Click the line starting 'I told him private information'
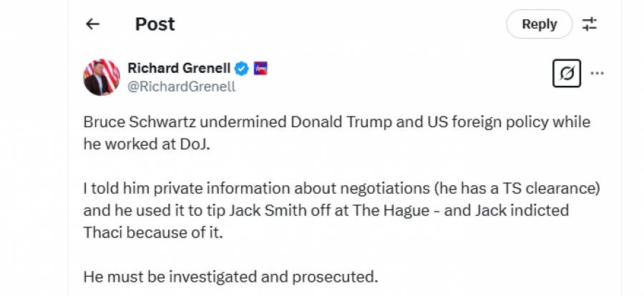 [x=341, y=189]
